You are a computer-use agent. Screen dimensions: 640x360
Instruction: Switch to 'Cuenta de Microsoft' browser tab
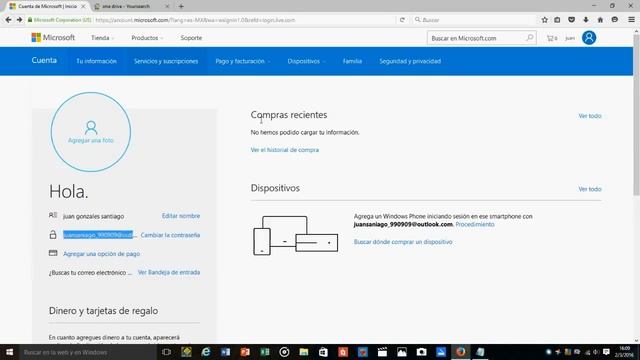pyautogui.click(x=47, y=6)
